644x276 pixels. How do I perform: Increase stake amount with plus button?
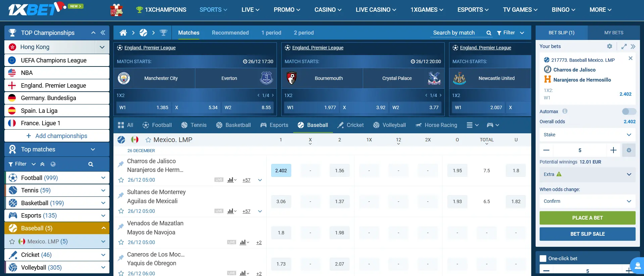pyautogui.click(x=613, y=150)
